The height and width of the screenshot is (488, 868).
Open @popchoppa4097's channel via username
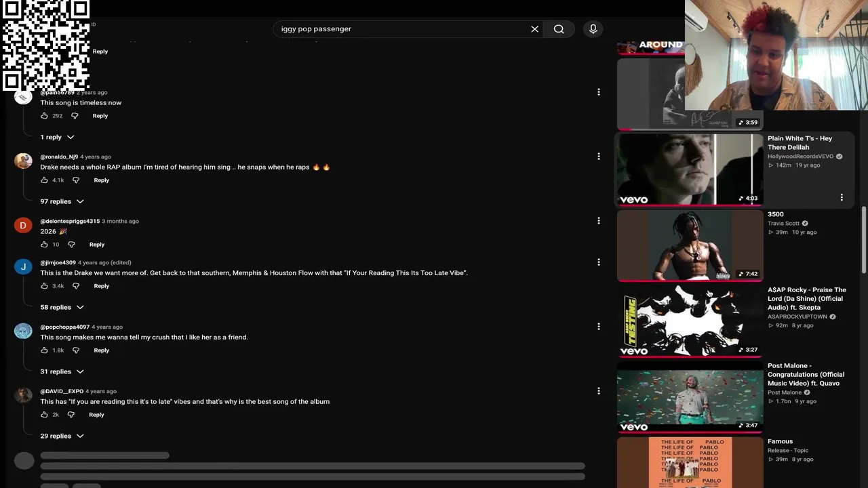65,327
